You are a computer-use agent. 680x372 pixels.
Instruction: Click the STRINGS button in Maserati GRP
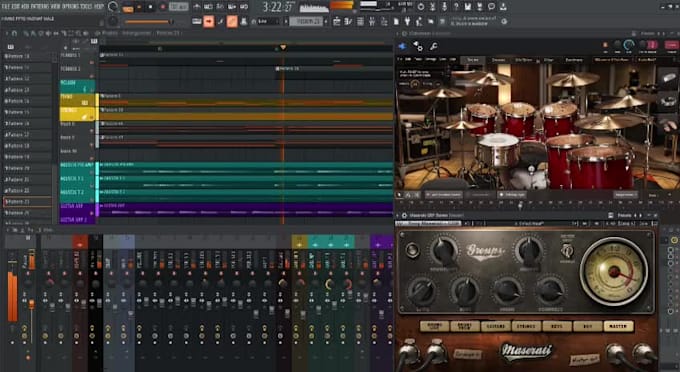coord(526,326)
